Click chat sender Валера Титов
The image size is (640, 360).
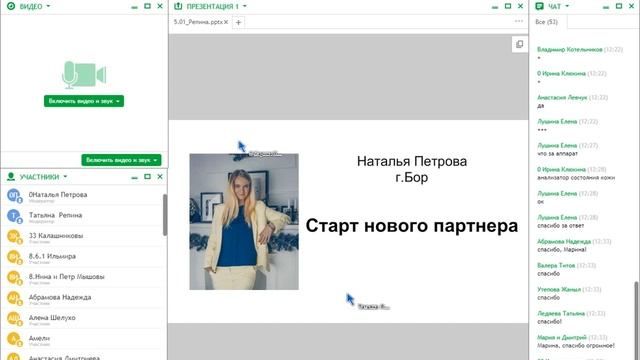tap(556, 265)
